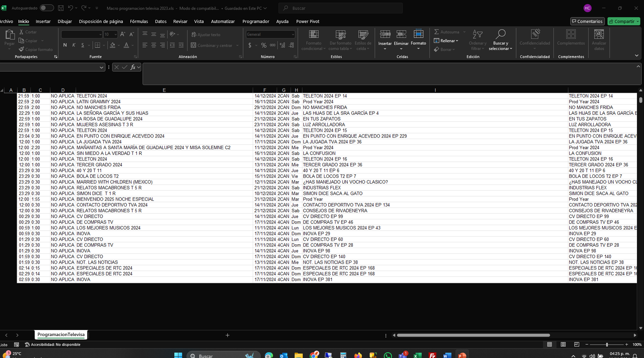
Task: Switch to Page Layout view in status bar
Action: pyautogui.click(x=563, y=344)
